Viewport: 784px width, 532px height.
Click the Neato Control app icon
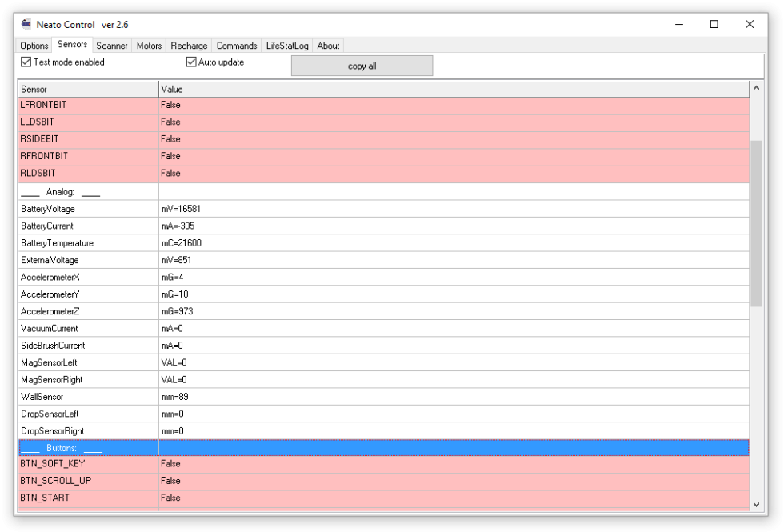[25, 24]
